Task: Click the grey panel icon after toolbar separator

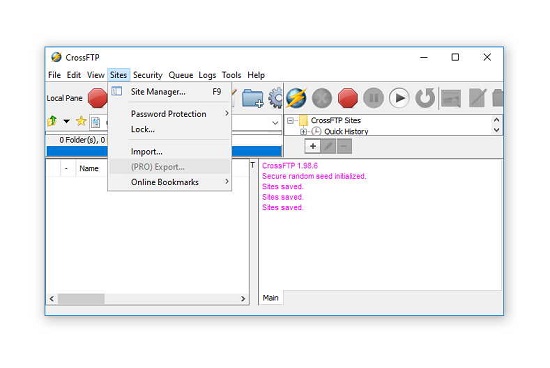Action: point(451,98)
